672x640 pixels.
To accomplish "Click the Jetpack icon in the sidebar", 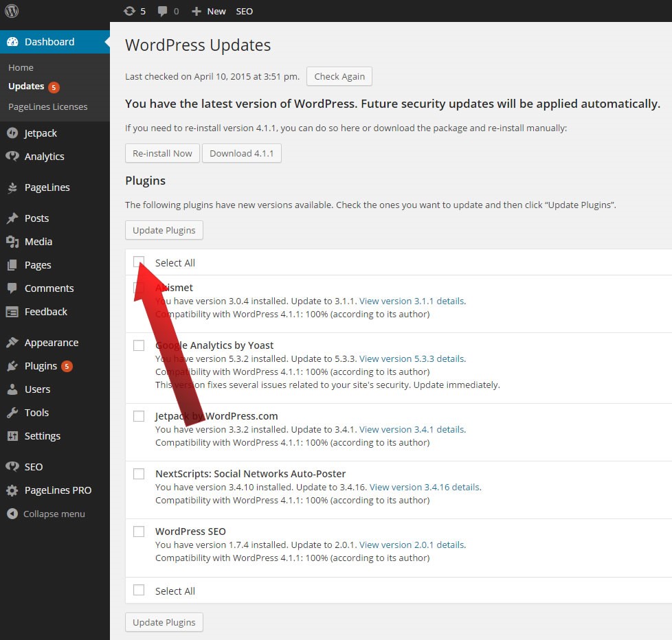I will pos(12,133).
